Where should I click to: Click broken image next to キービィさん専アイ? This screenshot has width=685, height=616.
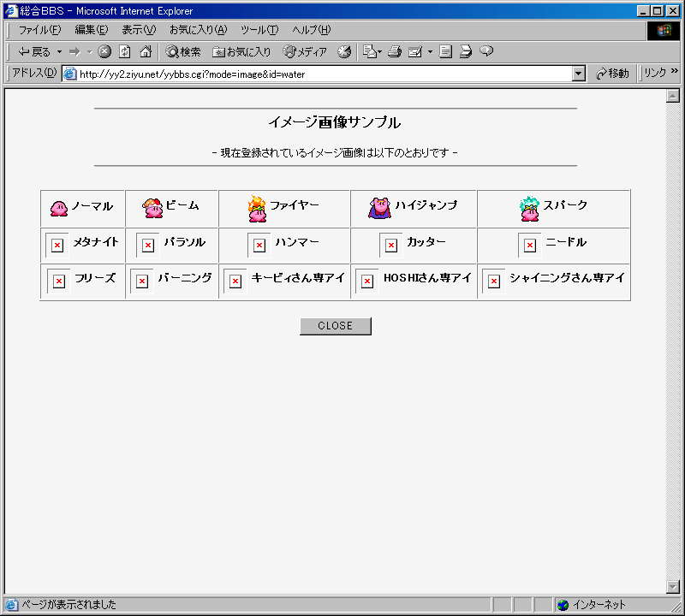coord(235,281)
